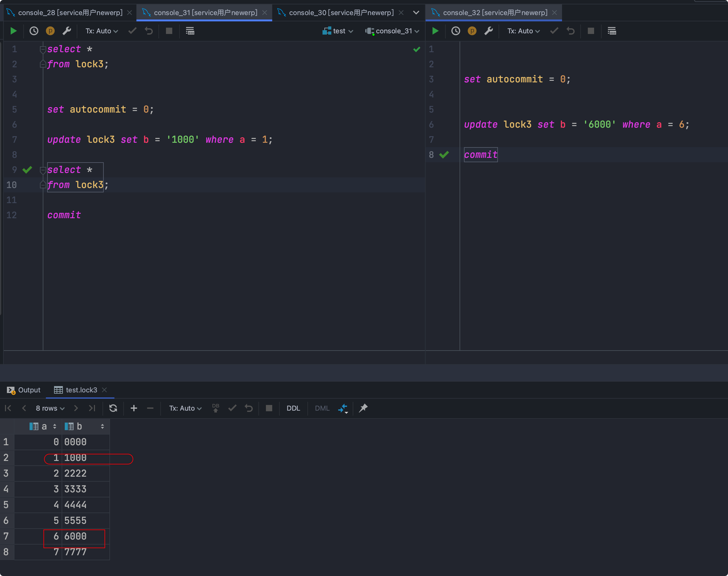Expand the test schema selector dropdown
This screenshot has width=728, height=576.
338,31
